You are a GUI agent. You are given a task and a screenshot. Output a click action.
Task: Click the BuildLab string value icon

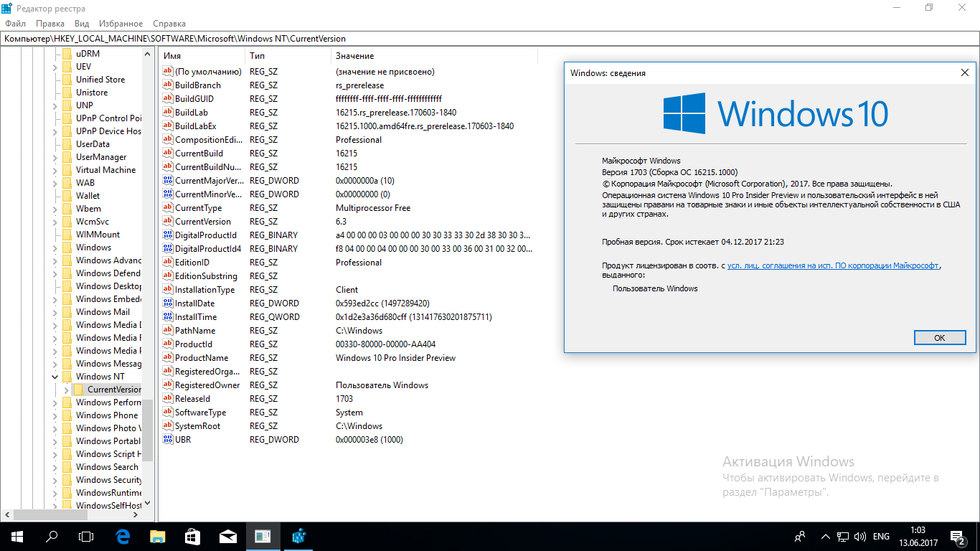(x=168, y=113)
